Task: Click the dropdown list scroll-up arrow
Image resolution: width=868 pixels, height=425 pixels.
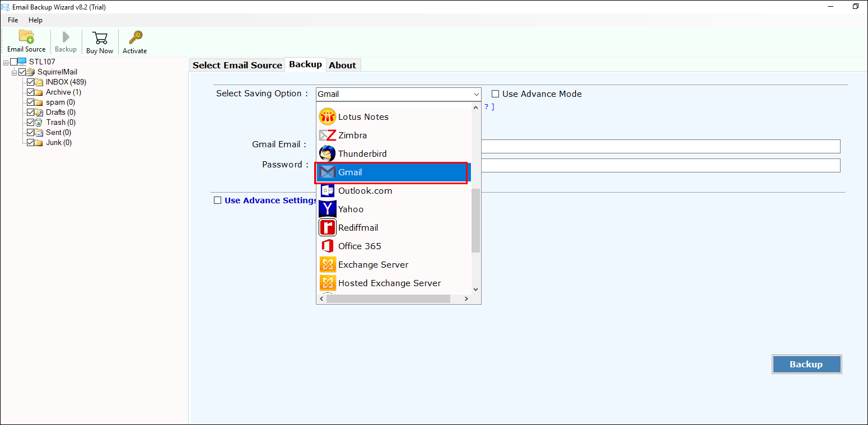Action: coord(476,106)
